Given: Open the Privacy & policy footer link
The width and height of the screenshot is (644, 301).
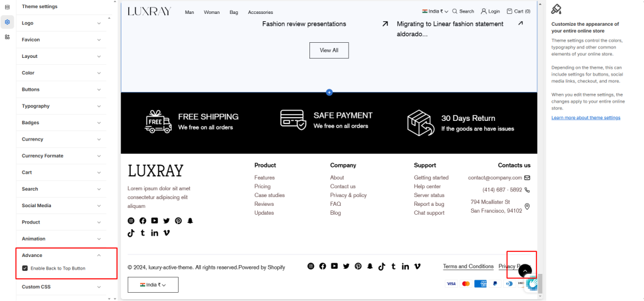Looking at the screenshot, I should (348, 195).
